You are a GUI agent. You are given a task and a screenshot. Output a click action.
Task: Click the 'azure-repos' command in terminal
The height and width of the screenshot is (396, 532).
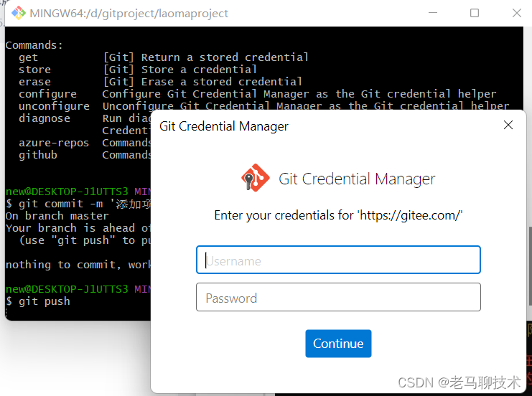pos(54,143)
